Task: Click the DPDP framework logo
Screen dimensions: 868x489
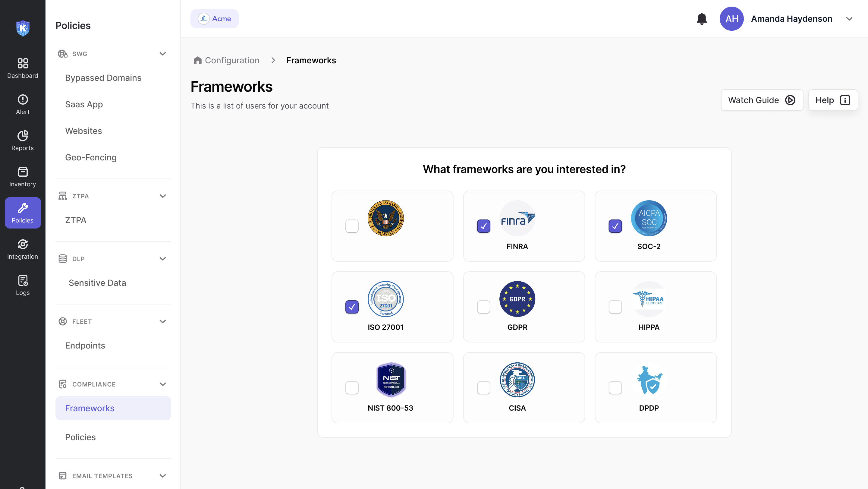Action: coord(649,380)
